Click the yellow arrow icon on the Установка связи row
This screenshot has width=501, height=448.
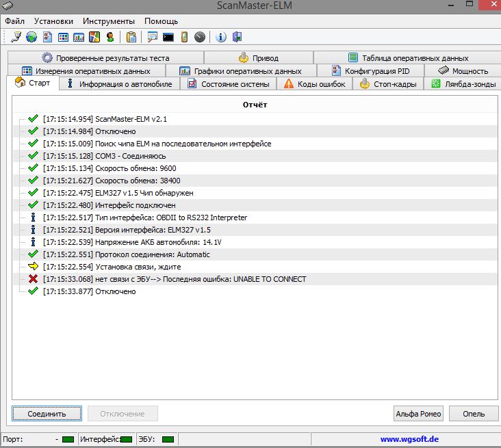33,266
